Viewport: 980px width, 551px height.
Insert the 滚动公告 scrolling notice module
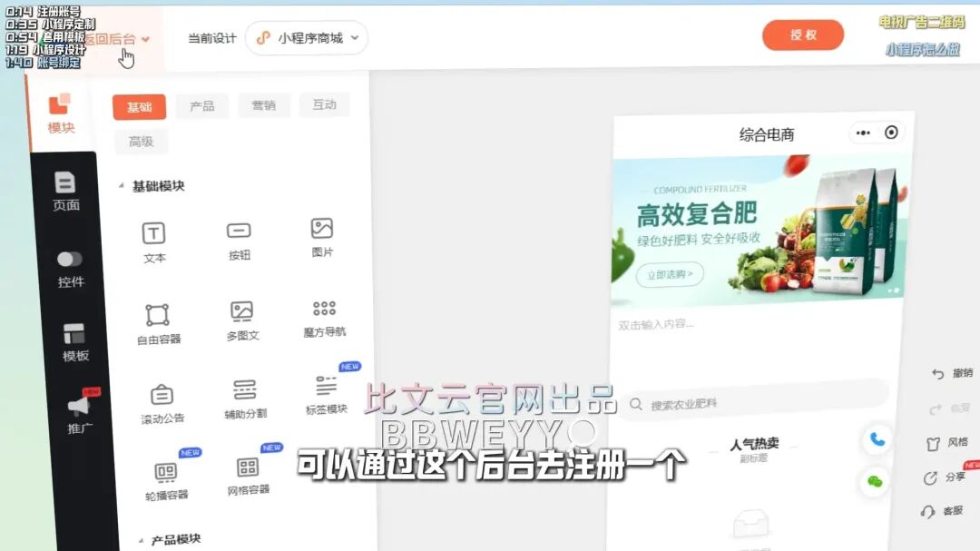(x=162, y=402)
